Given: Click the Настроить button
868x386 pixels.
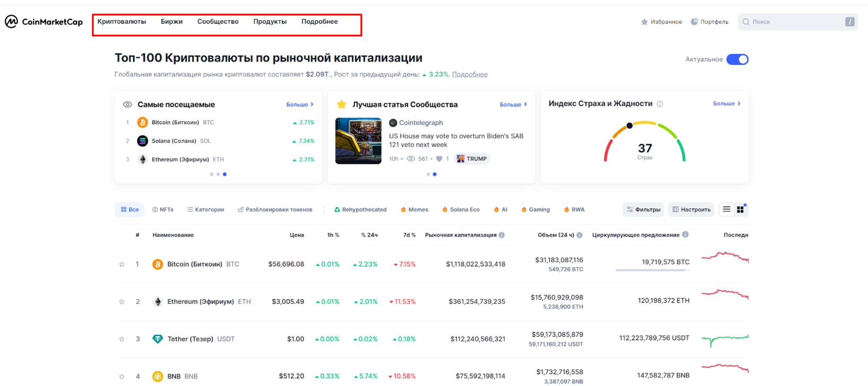Looking at the screenshot, I should [691, 210].
